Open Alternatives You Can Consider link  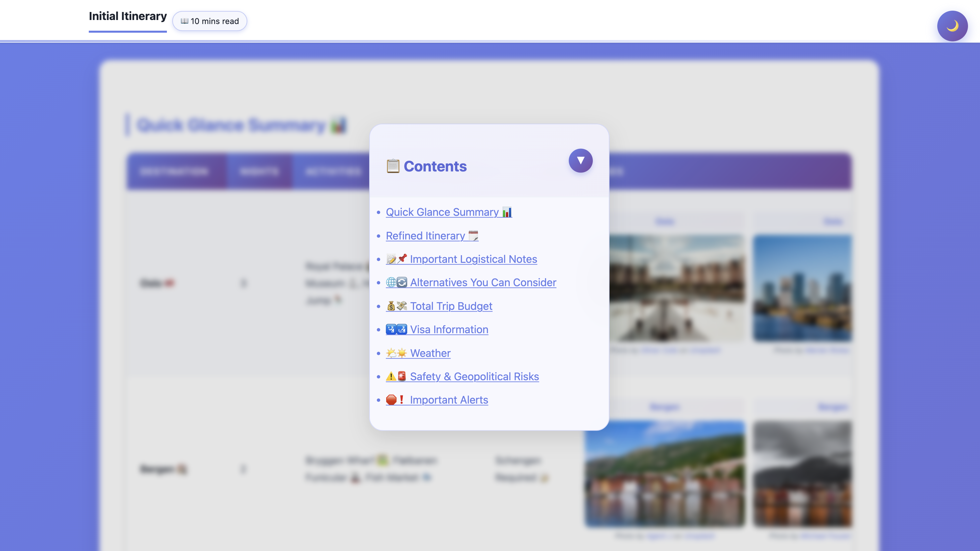pyautogui.click(x=483, y=283)
